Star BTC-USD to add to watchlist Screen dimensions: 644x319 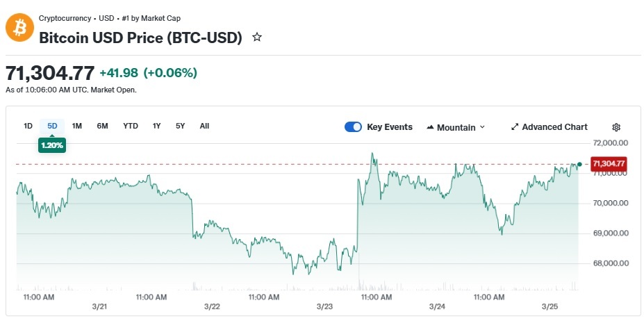[x=257, y=38]
